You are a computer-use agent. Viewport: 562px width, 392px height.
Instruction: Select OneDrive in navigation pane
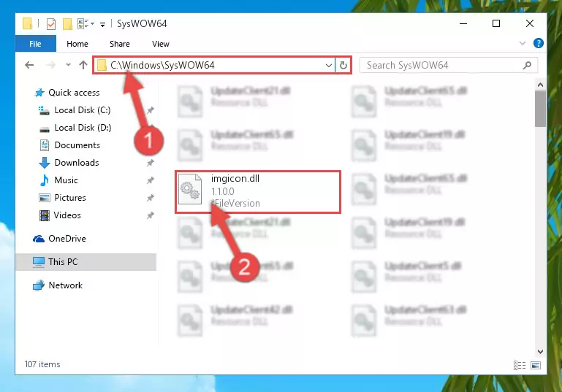click(x=67, y=239)
